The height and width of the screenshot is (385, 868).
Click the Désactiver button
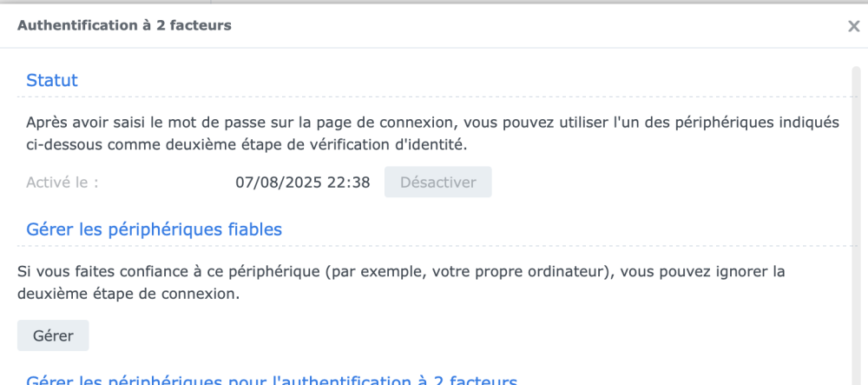pyautogui.click(x=437, y=183)
